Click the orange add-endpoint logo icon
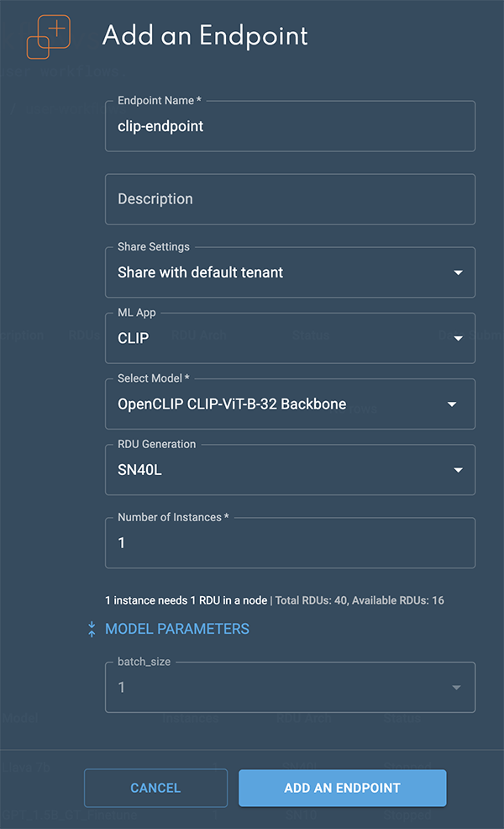This screenshot has height=829, width=504. click(x=46, y=37)
